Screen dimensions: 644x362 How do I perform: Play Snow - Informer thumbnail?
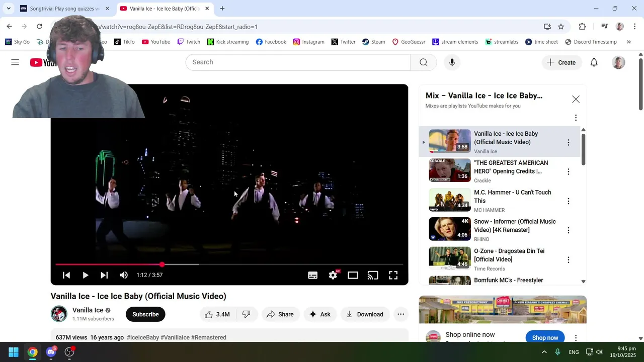click(450, 229)
